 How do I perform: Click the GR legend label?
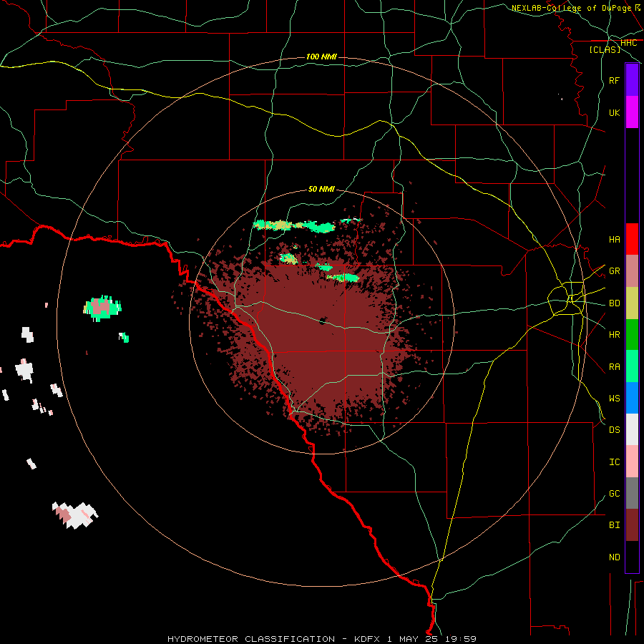[614, 271]
